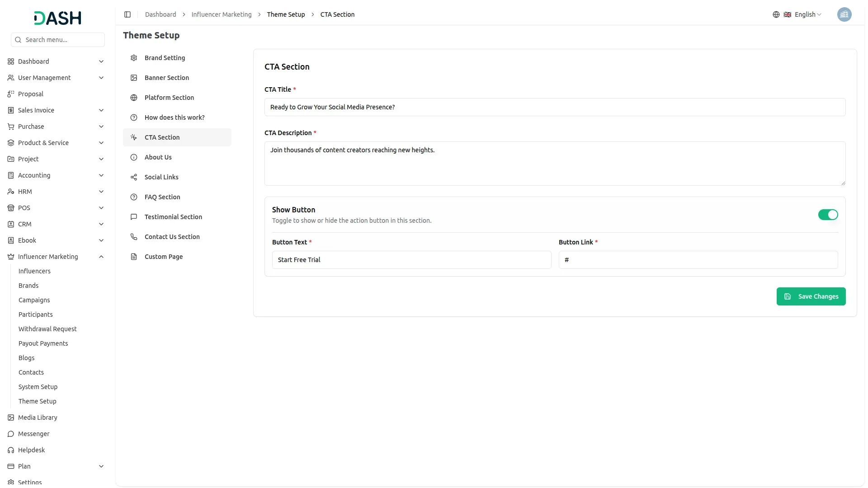Click the Testimonial Section chat icon
The height and width of the screenshot is (488, 868).
point(134,217)
